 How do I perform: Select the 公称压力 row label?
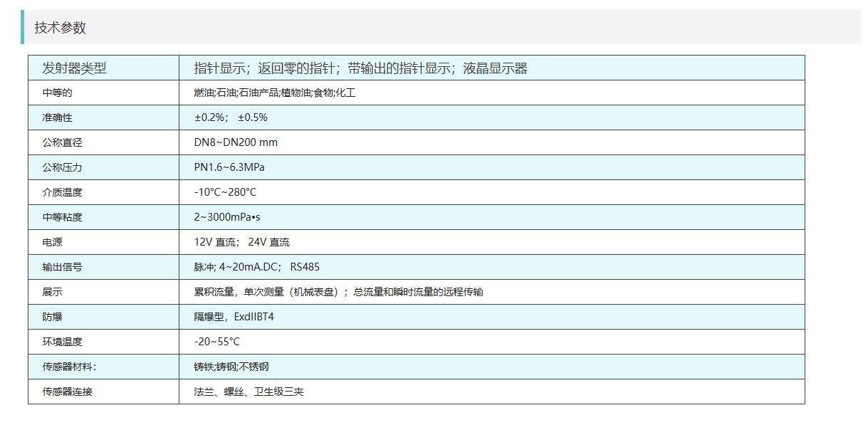point(62,167)
